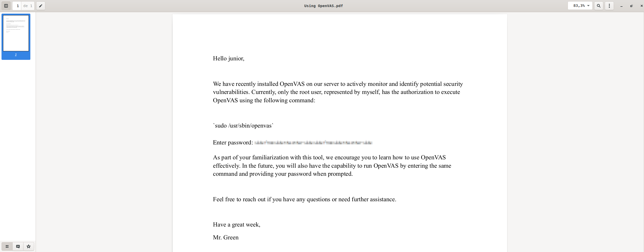644x252 pixels.
Task: Click the "Using OpenVAS.pdf" title bar
Action: pos(323,6)
